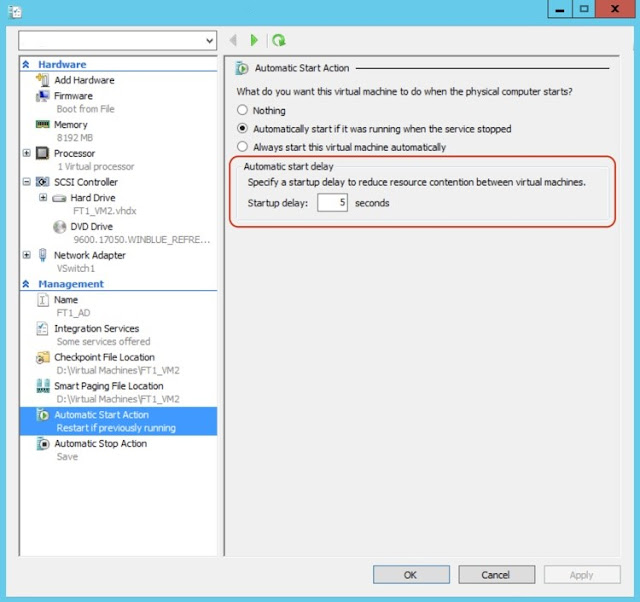Click the Automatic Stop Action icon
The width and height of the screenshot is (640, 602).
click(42, 444)
